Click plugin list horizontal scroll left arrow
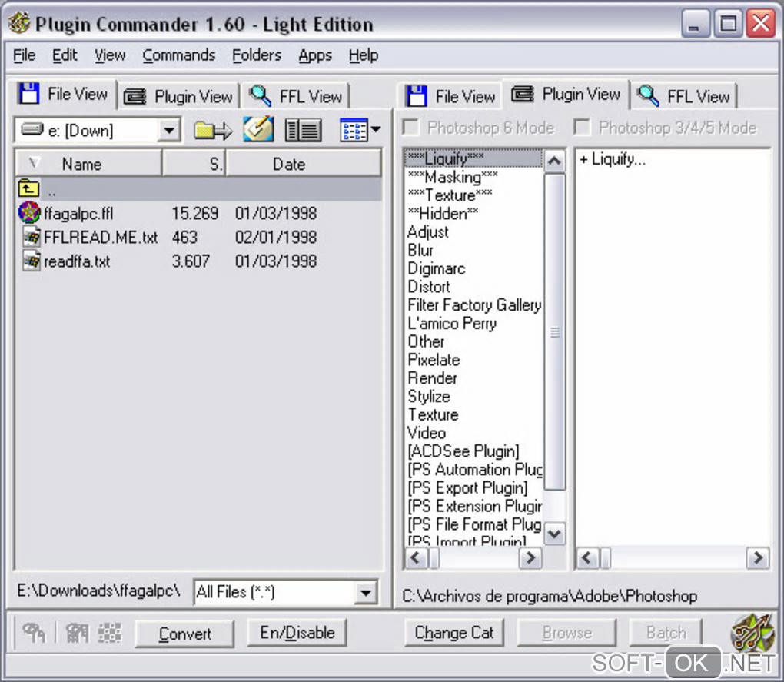This screenshot has width=784, height=682. pos(588,557)
